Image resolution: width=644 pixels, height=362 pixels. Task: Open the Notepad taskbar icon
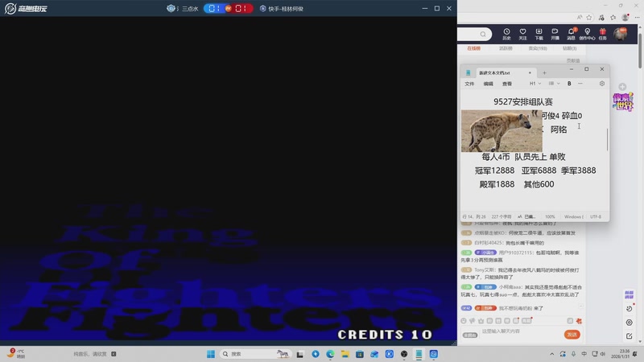[x=419, y=354]
